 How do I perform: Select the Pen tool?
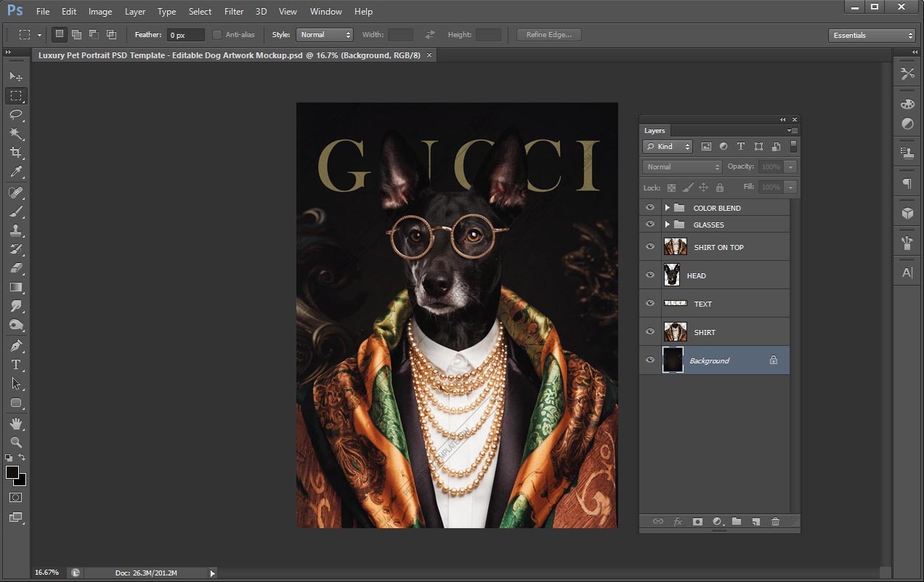[16, 346]
